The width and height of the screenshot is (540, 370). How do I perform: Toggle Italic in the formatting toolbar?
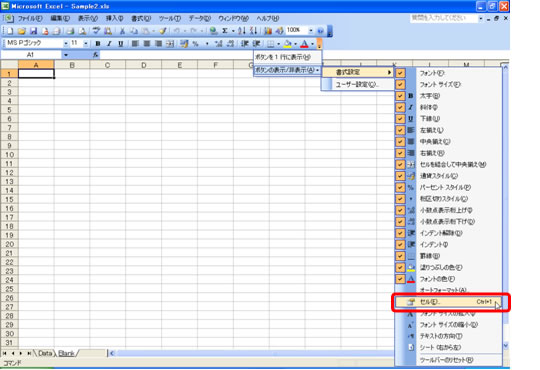pos(109,44)
